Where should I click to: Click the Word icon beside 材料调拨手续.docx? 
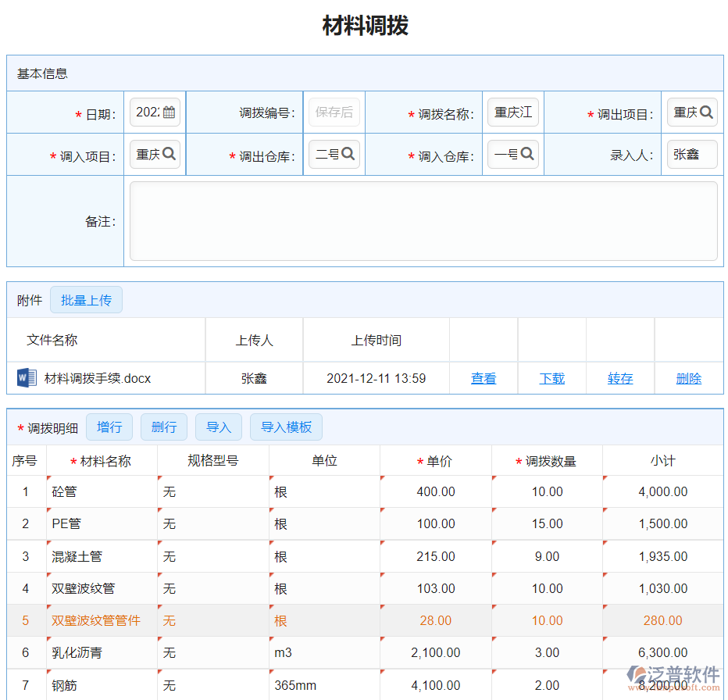click(26, 378)
